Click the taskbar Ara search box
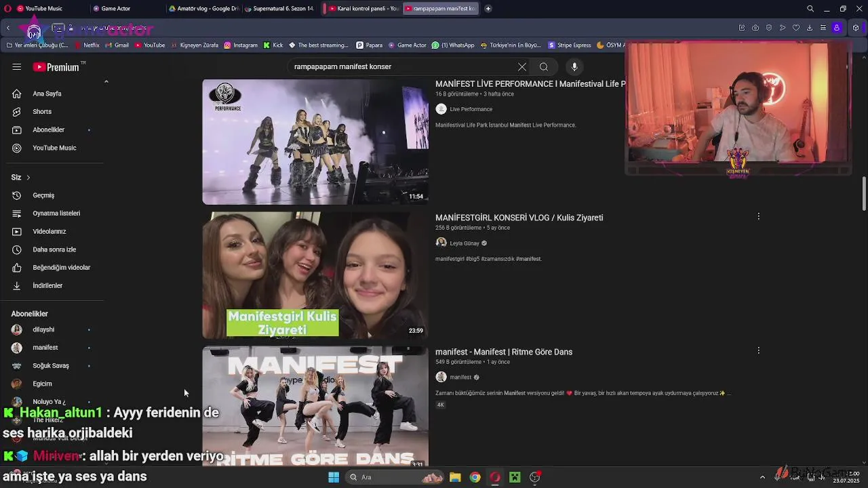This screenshot has width=868, height=488. [x=395, y=477]
